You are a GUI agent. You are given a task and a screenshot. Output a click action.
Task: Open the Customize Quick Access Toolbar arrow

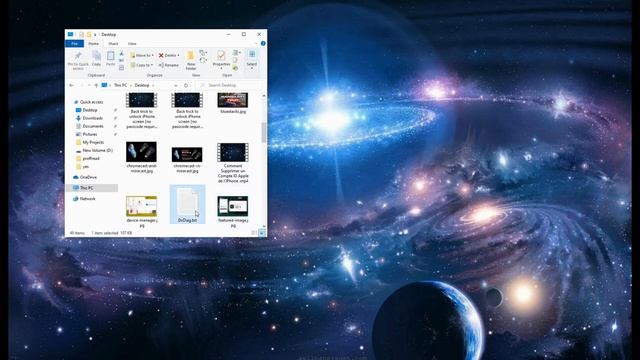pos(95,35)
